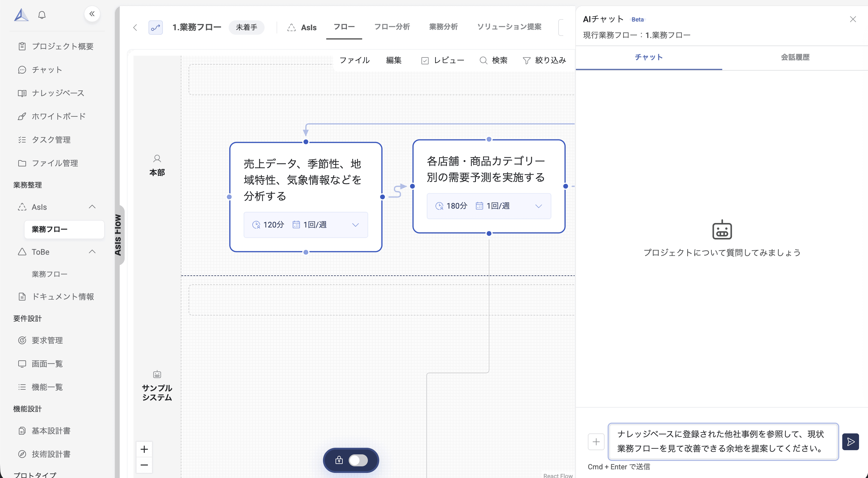This screenshot has width=868, height=478.
Task: Click the lock icon in the bottom pill
Action: coord(339,460)
